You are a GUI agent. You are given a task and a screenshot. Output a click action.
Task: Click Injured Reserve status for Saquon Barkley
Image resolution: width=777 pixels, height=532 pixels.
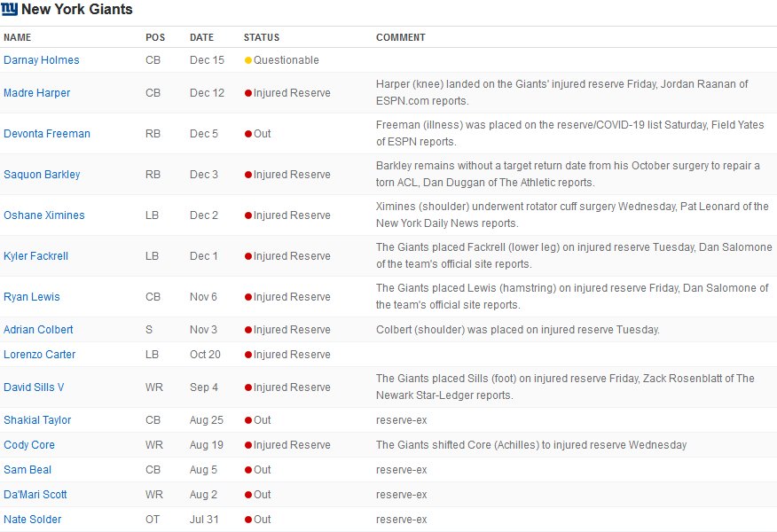pyautogui.click(x=292, y=175)
